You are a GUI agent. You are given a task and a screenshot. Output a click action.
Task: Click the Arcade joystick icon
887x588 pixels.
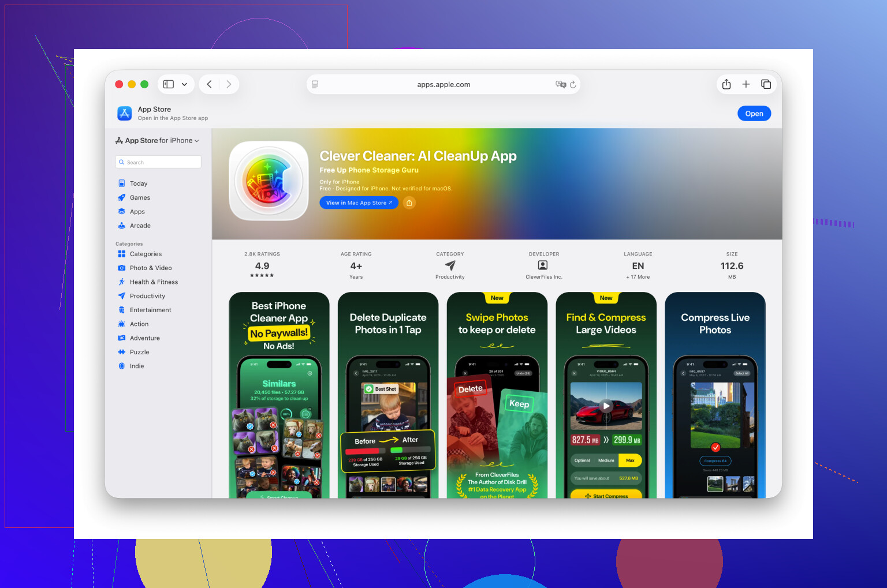(x=122, y=226)
